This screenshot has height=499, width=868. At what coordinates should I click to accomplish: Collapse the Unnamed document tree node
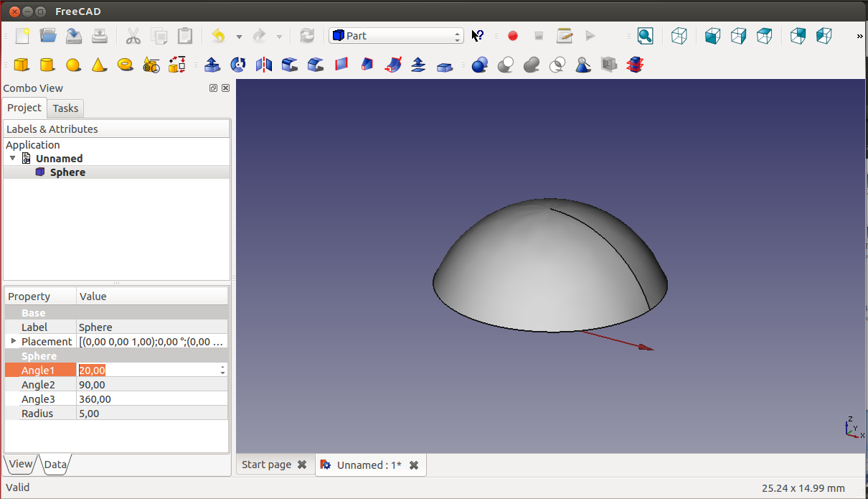click(x=12, y=158)
